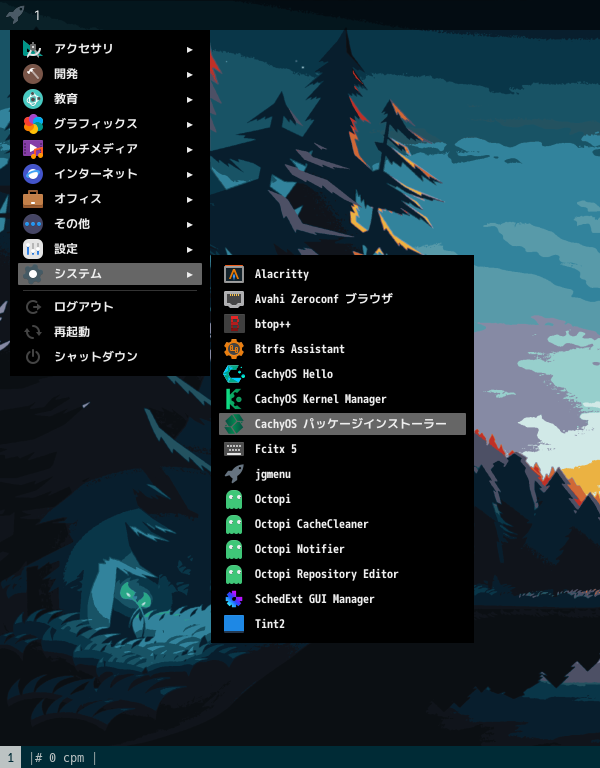Expand 開発 submenu arrow

click(190, 74)
